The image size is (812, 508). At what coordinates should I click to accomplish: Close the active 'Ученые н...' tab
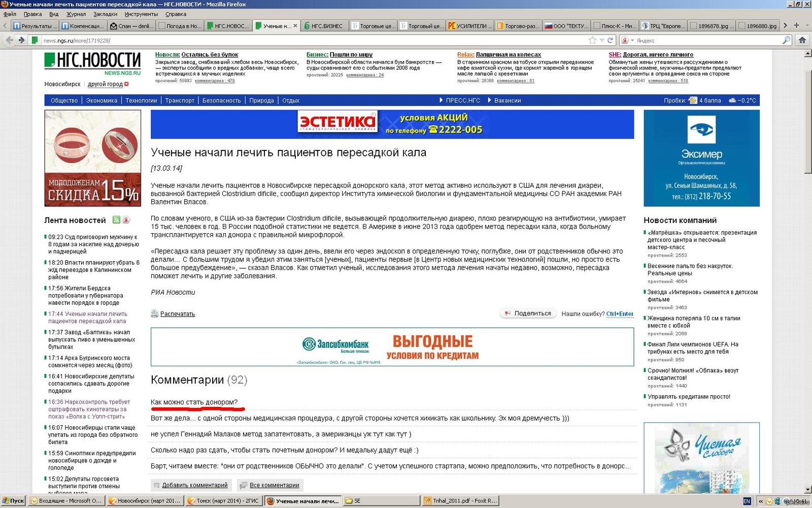[x=295, y=25]
